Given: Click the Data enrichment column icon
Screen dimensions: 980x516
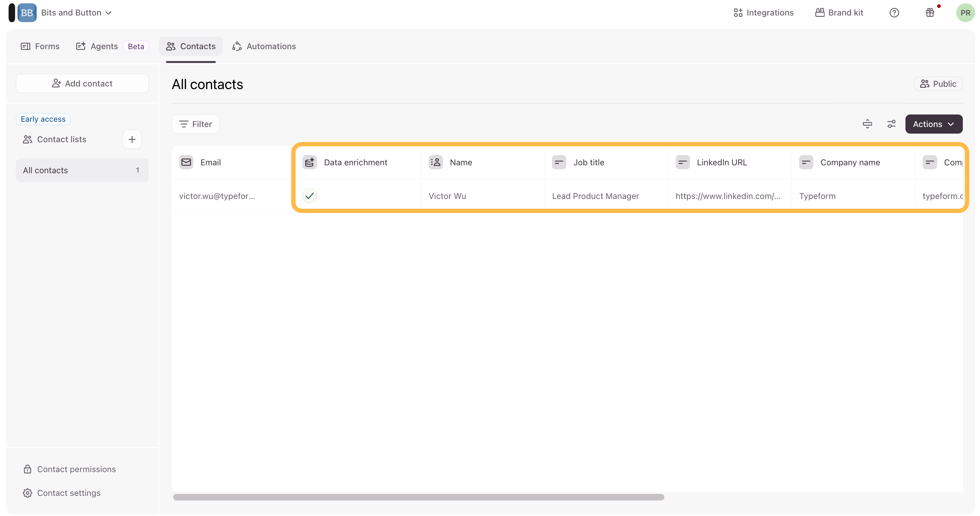Looking at the screenshot, I should 310,162.
